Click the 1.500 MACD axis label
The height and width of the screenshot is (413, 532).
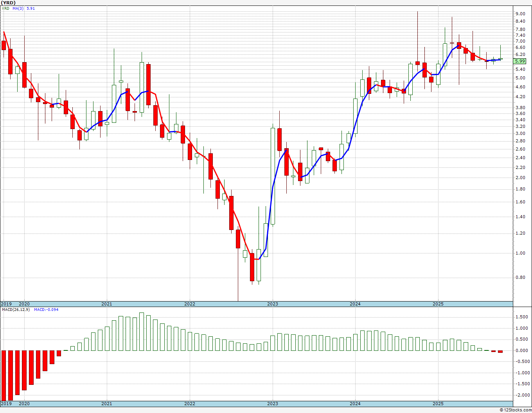coord(521,317)
